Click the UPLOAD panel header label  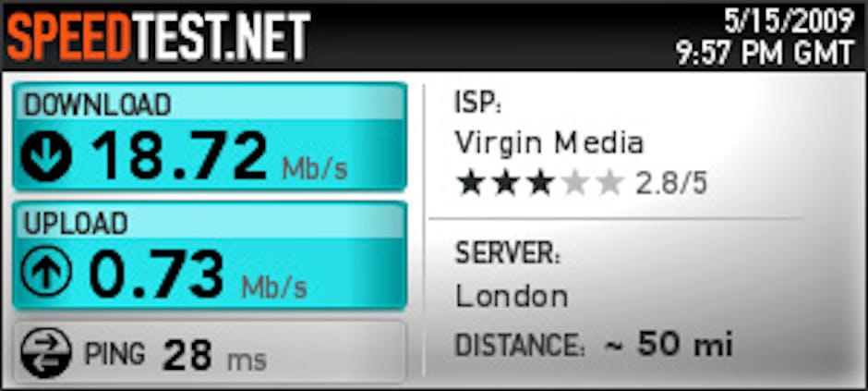(76, 223)
